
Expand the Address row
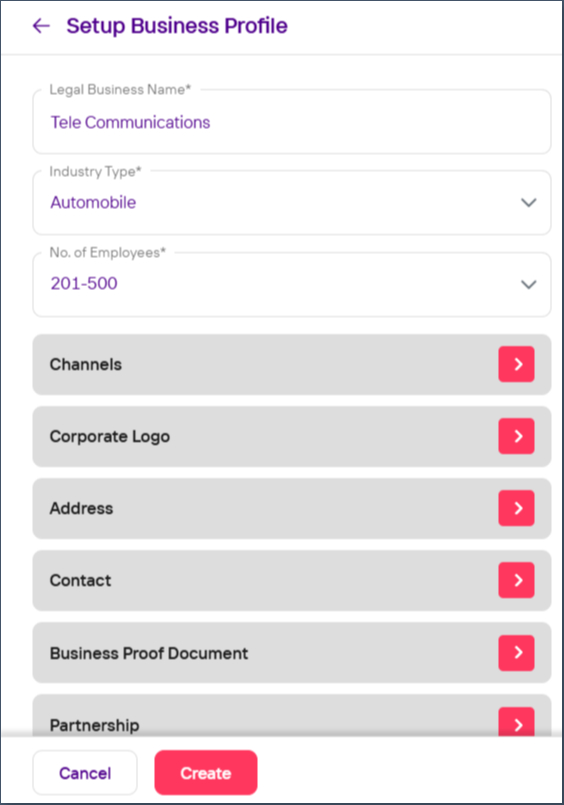[291, 508]
